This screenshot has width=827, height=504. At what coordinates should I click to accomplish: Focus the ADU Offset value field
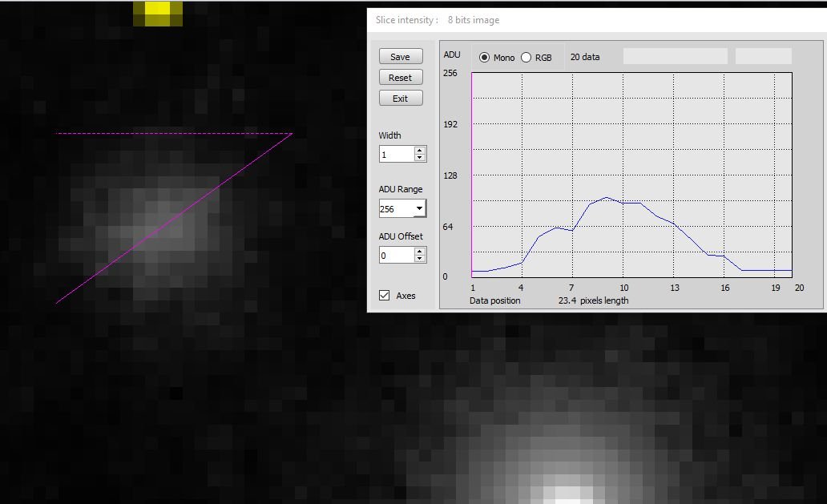[x=396, y=255]
